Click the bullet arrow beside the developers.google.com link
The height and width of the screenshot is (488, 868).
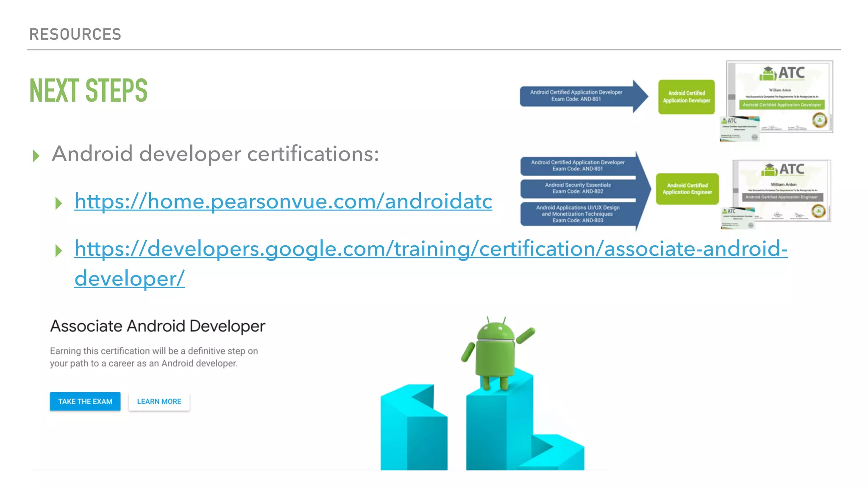[59, 251]
